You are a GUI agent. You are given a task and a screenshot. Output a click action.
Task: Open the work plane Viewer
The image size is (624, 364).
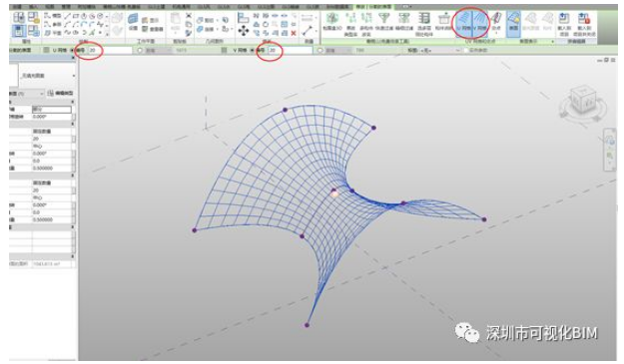pos(152,29)
